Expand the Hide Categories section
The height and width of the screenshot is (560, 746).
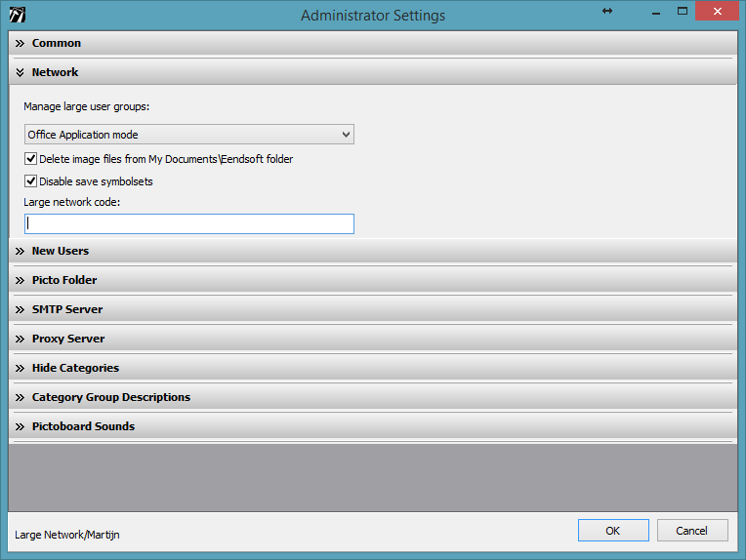pos(75,368)
